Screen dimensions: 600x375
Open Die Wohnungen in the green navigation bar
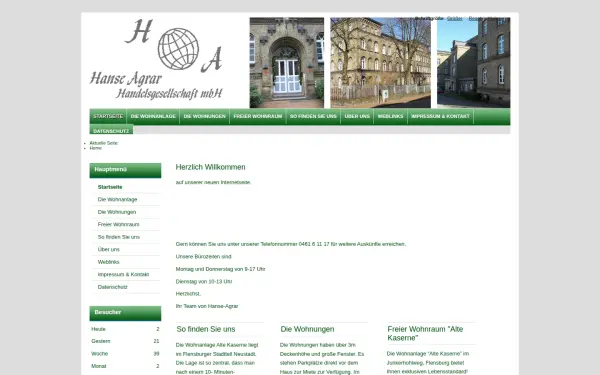205,116
